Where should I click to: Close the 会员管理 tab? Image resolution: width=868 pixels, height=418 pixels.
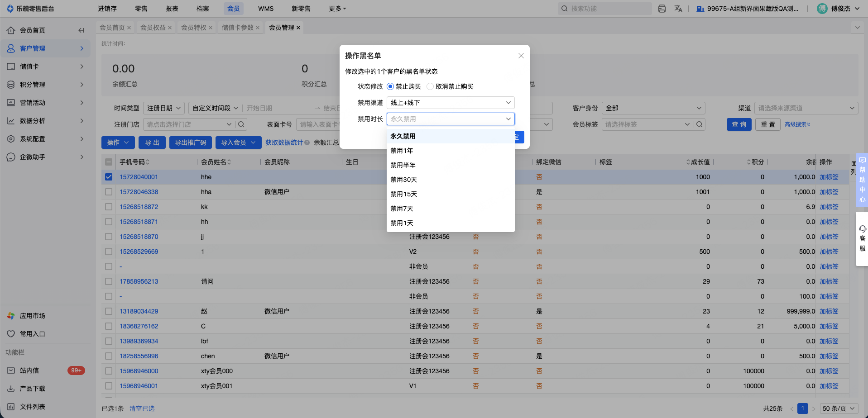click(x=298, y=28)
